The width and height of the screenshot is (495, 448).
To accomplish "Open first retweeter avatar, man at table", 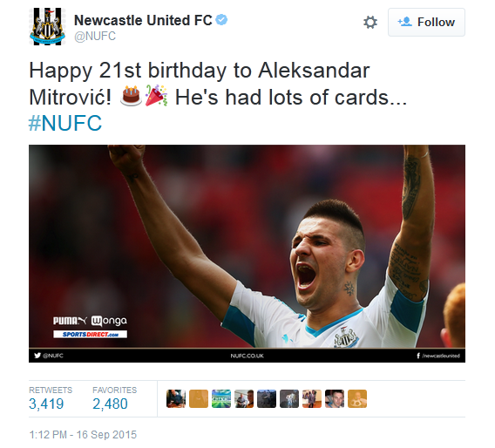I will 176,398.
